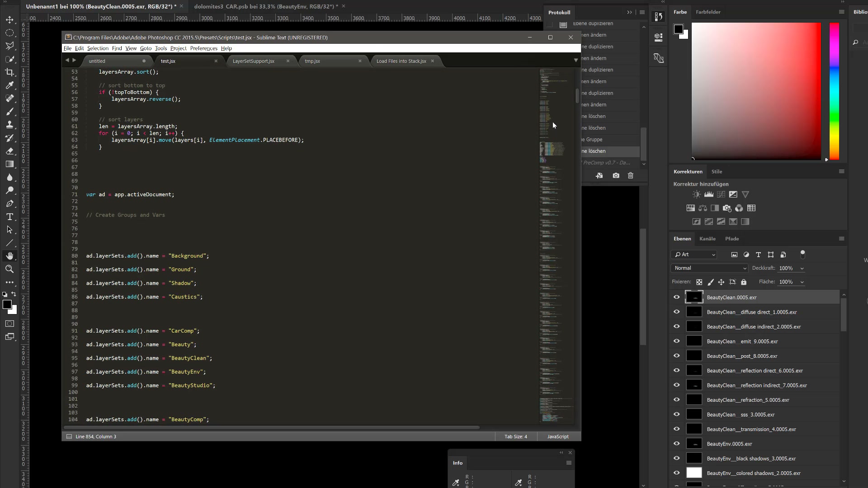
Task: Select the Dodge tool
Action: 9,190
